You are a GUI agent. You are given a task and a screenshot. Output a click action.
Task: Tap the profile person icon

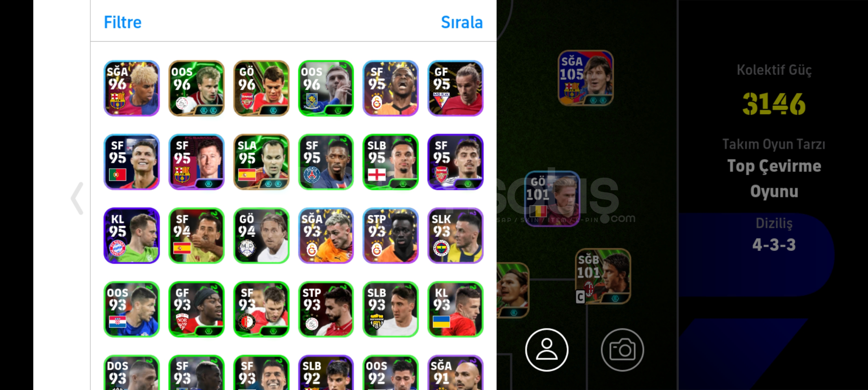coord(547,350)
